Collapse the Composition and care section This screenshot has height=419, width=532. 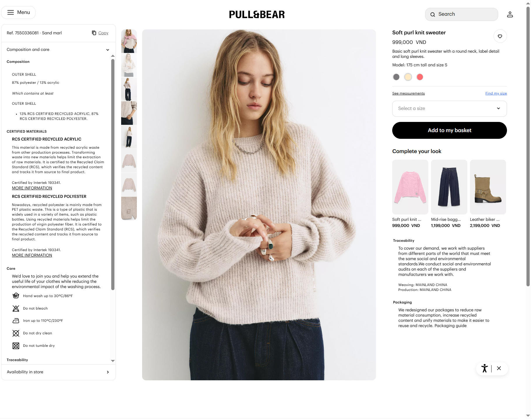pyautogui.click(x=58, y=50)
